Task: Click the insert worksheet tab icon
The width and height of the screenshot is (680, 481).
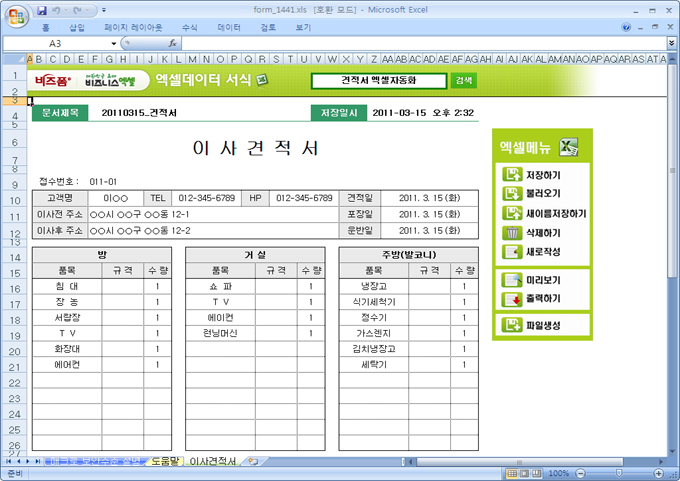Action: (253, 461)
